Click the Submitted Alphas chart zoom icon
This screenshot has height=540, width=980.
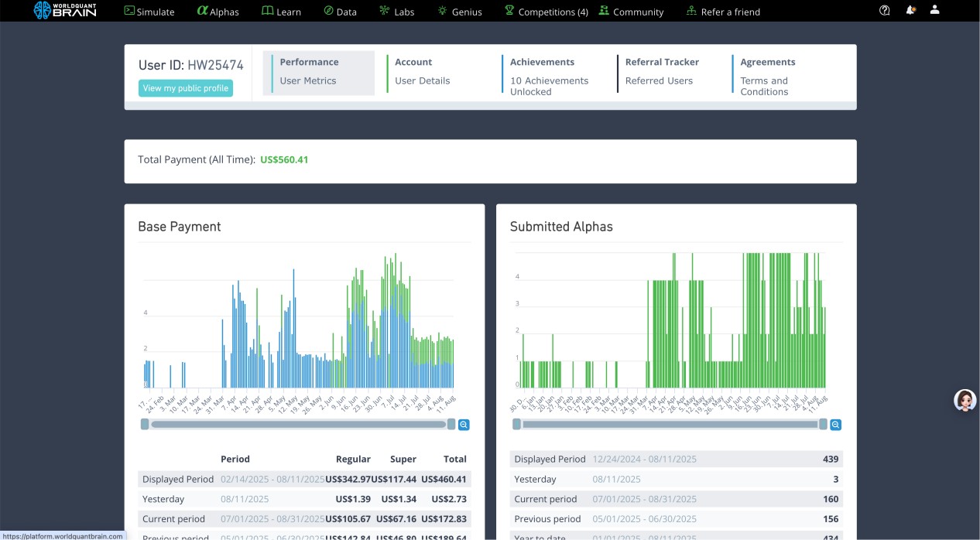835,425
